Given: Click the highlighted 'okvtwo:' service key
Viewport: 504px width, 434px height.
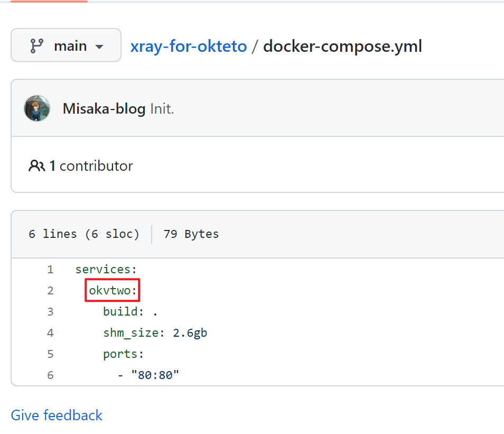Looking at the screenshot, I should 113,291.
